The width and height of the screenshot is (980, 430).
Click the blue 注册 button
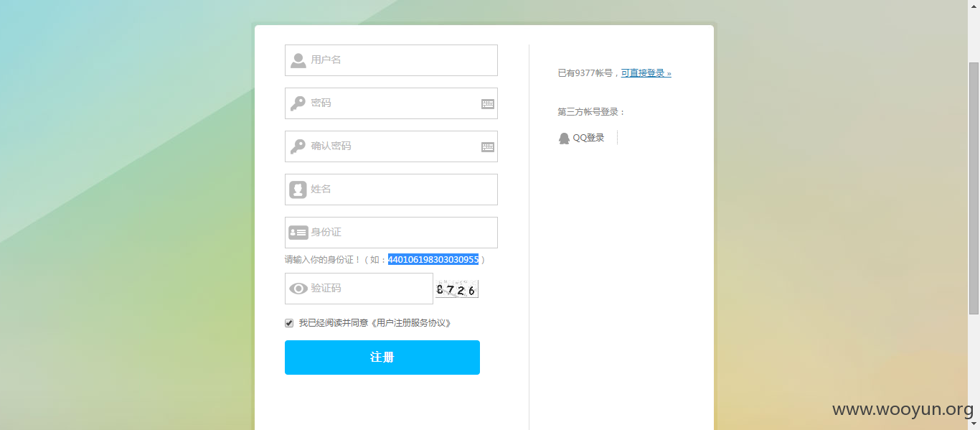[x=382, y=357]
